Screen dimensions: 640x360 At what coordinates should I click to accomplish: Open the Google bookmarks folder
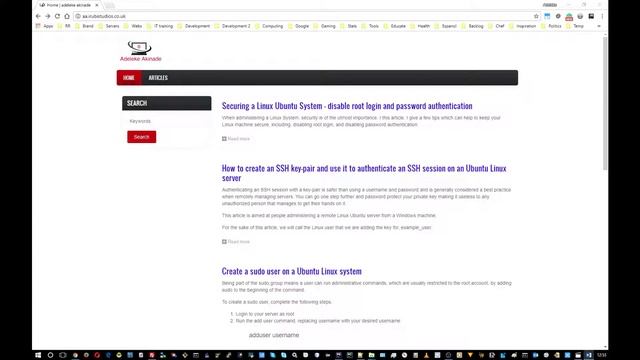[x=298, y=26]
